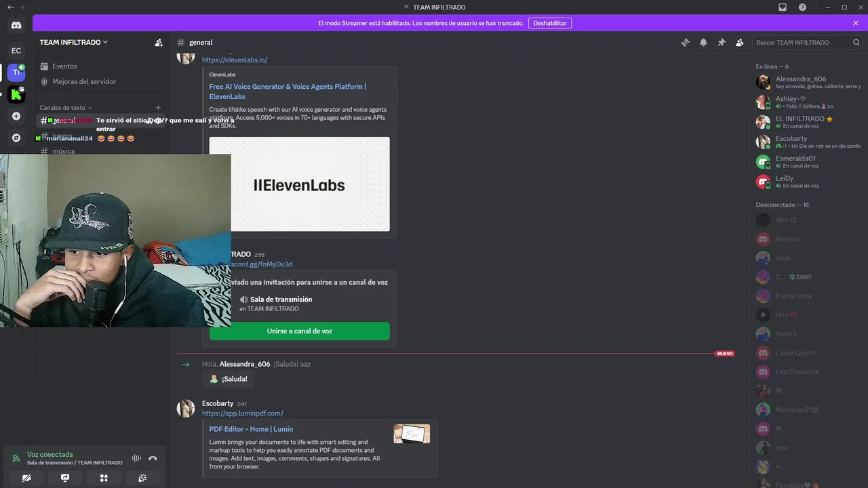Screen dimensions: 868x488
Task: Click invite people icon beside server name
Action: point(159,42)
